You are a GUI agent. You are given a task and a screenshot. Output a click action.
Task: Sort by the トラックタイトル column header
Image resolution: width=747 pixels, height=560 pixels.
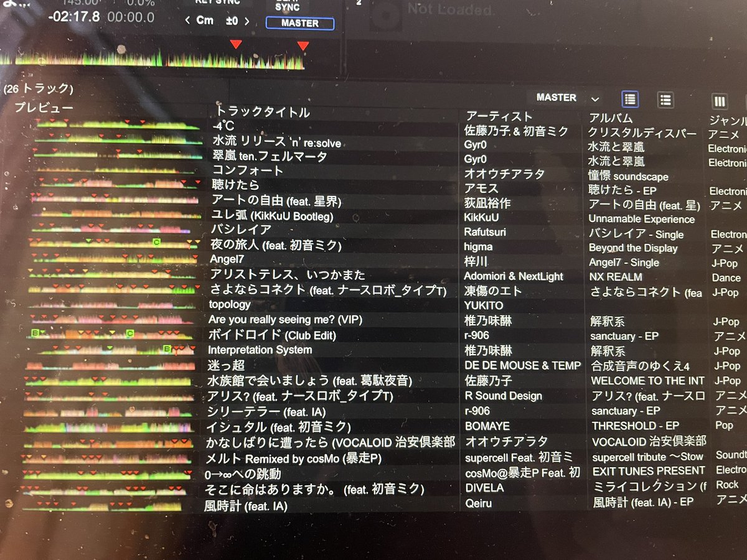(x=263, y=113)
